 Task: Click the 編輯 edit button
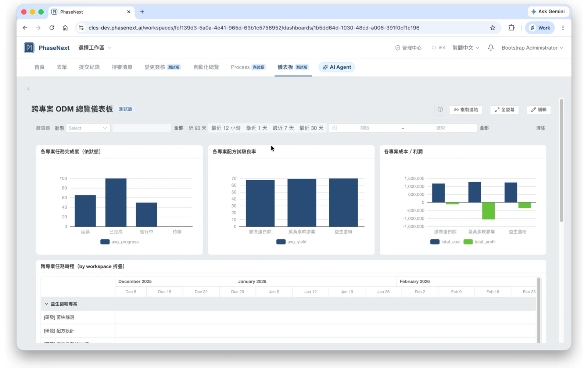point(539,110)
